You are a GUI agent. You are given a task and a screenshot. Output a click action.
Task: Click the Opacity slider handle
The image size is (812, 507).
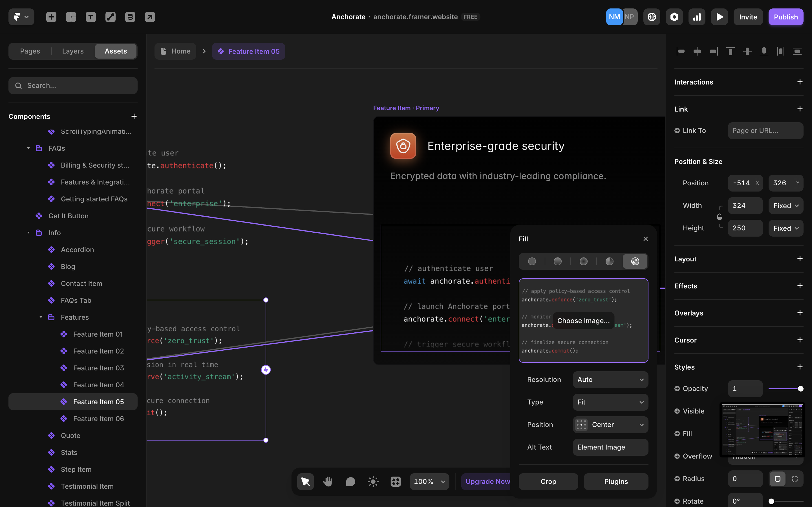801,389
